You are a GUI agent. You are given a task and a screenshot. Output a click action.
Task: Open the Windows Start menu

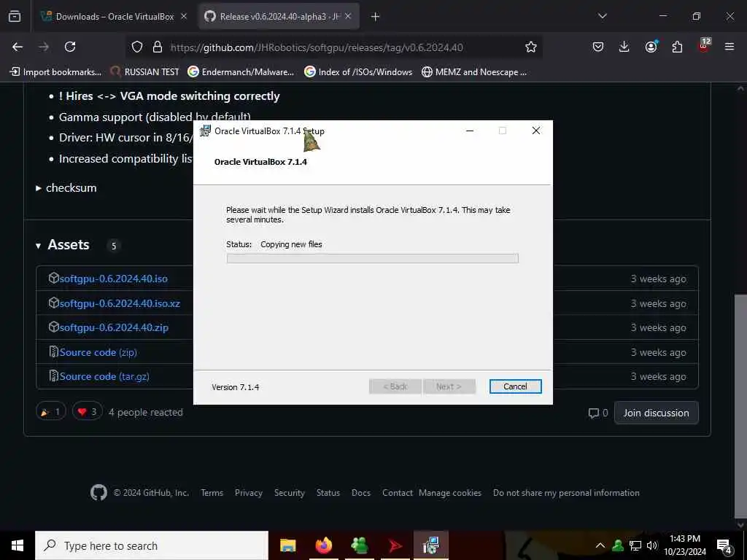(x=18, y=545)
